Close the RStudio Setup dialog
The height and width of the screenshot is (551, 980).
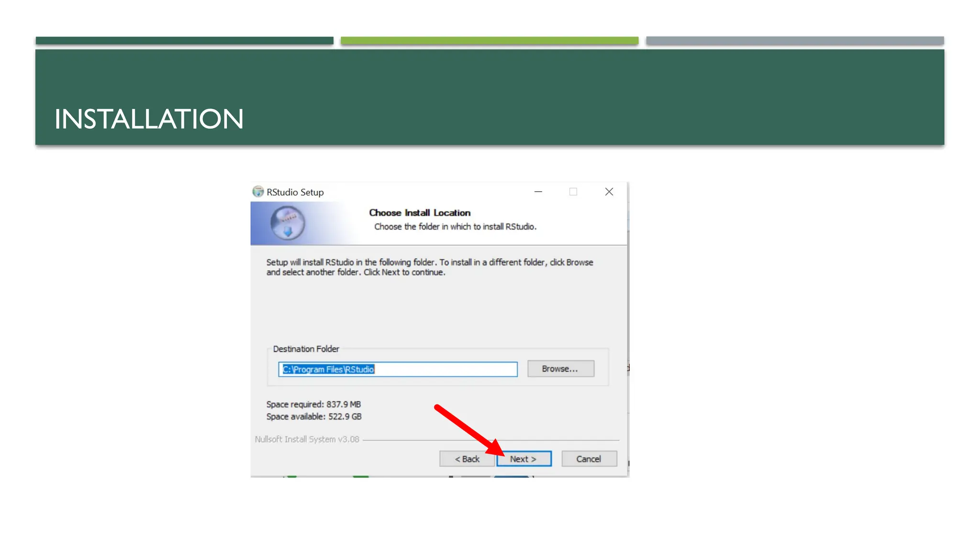pos(609,192)
